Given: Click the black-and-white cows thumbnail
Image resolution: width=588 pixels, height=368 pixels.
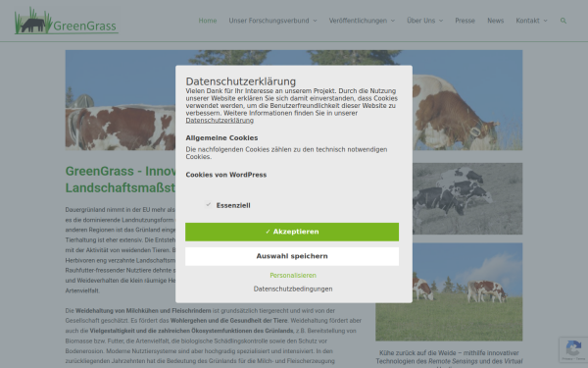Looking at the screenshot, I should 467,198.
